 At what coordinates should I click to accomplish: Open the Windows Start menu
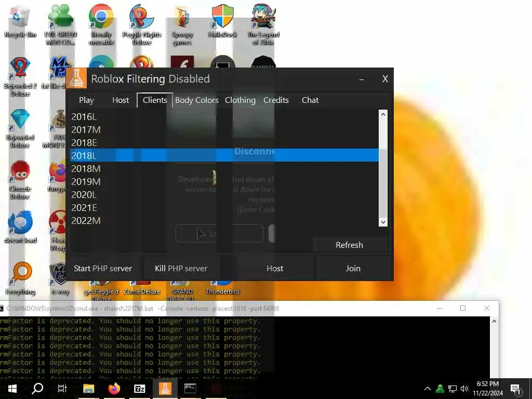(x=12, y=389)
